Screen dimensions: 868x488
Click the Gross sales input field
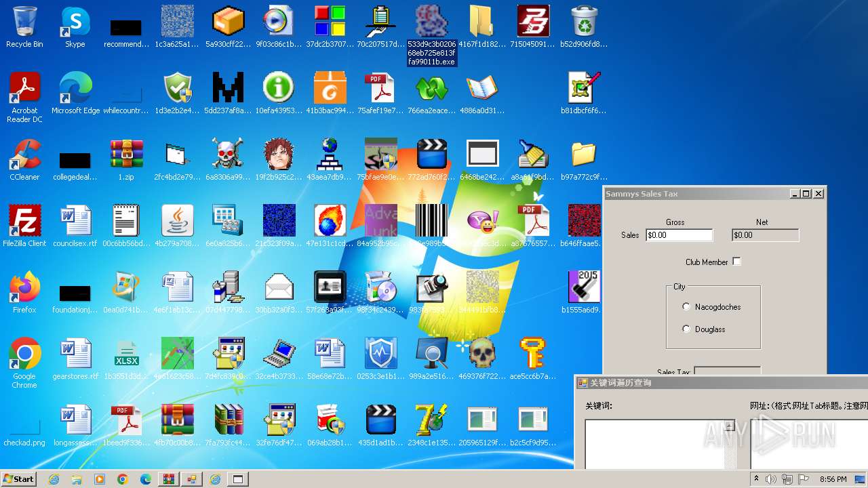[x=679, y=235]
